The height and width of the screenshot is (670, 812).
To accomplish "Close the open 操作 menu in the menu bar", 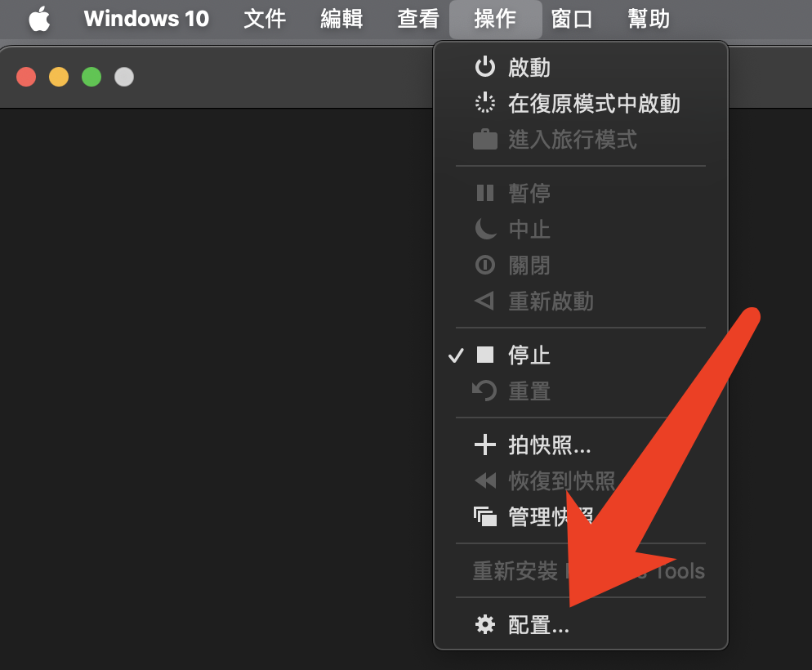I will (495, 19).
